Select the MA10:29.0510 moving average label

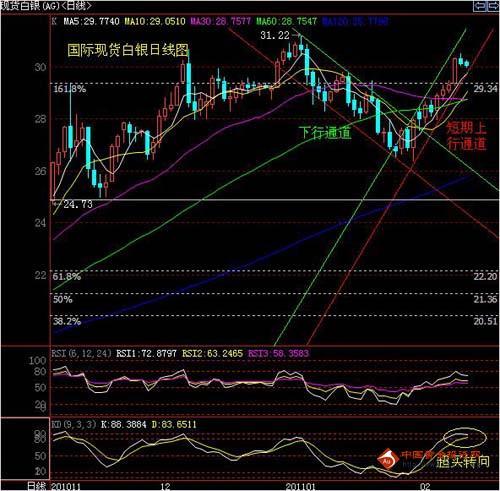155,22
